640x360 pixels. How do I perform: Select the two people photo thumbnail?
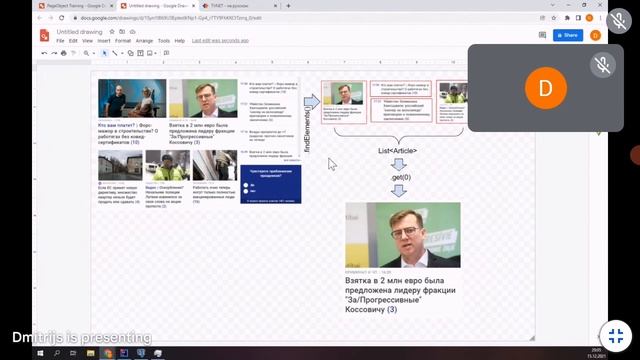tap(132, 98)
